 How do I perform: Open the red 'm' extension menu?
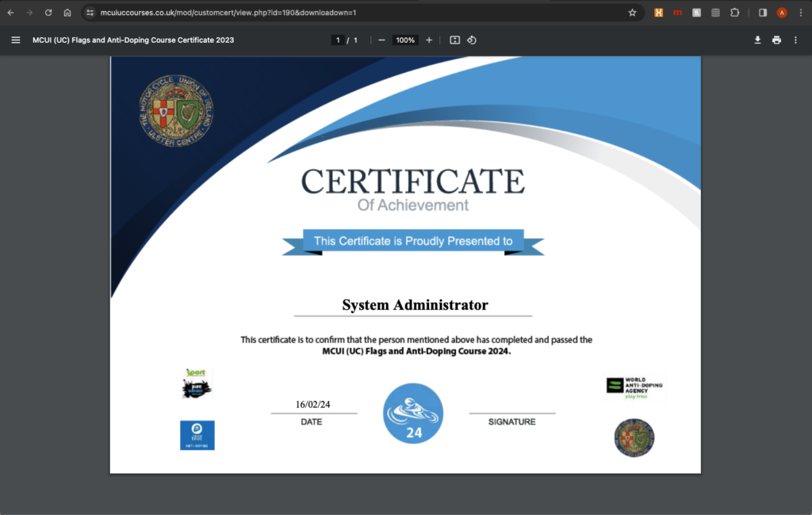(676, 13)
